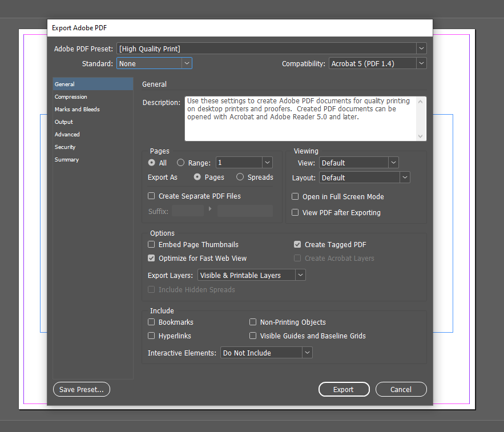Image resolution: width=504 pixels, height=432 pixels.
Task: Choose Export As Spreads radio button
Action: tap(240, 177)
